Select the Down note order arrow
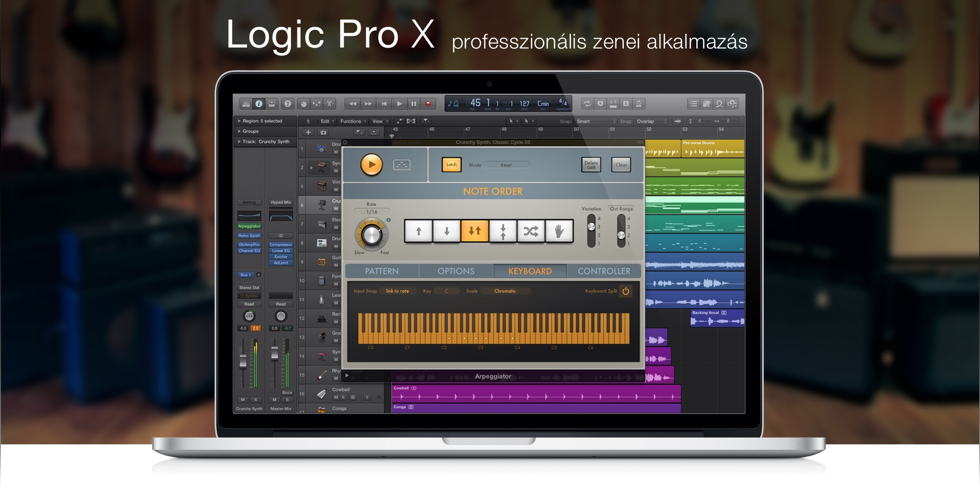 446,231
